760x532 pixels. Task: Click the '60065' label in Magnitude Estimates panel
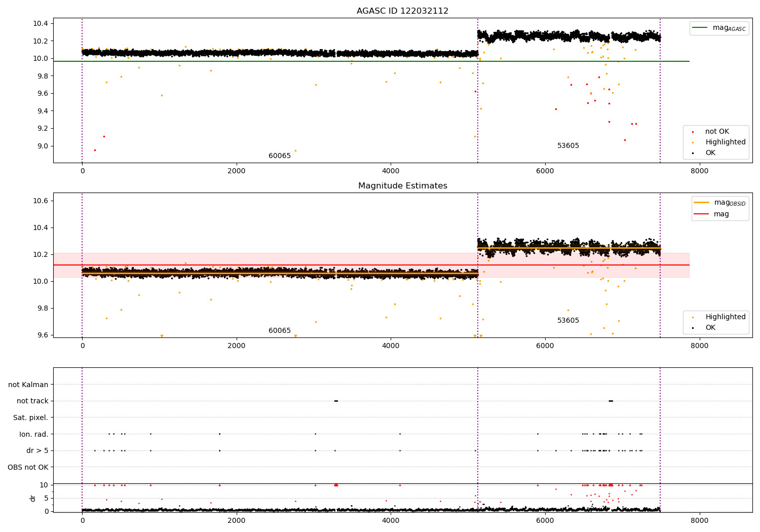pos(280,331)
